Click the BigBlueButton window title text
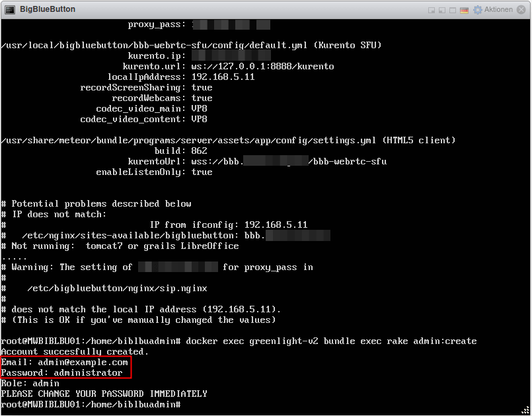The width and height of the screenshot is (532, 416). [x=48, y=9]
